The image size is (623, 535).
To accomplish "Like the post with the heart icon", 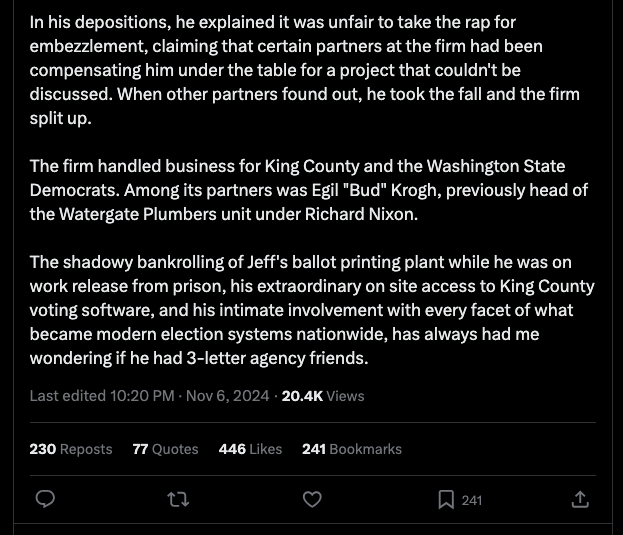I will click(x=312, y=500).
